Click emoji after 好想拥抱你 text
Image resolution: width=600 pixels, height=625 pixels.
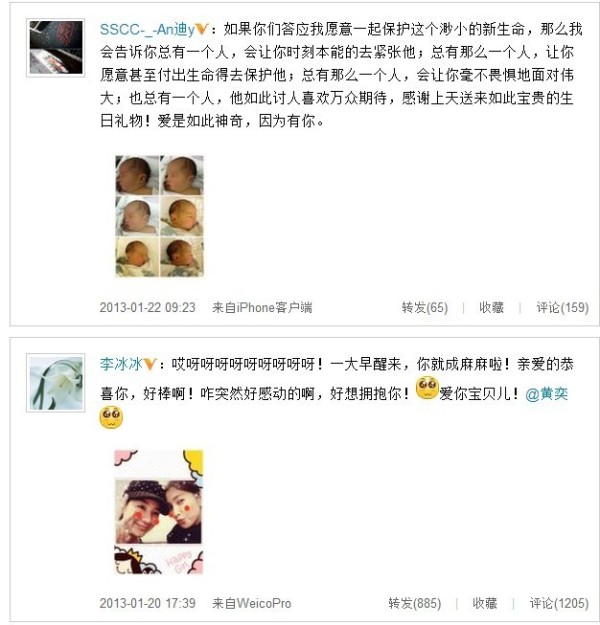[427, 388]
